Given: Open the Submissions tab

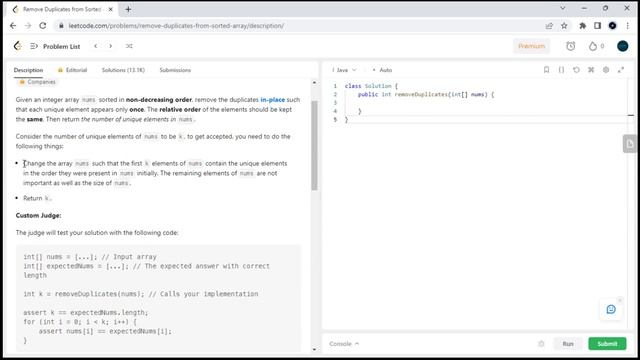Looking at the screenshot, I should (x=175, y=70).
